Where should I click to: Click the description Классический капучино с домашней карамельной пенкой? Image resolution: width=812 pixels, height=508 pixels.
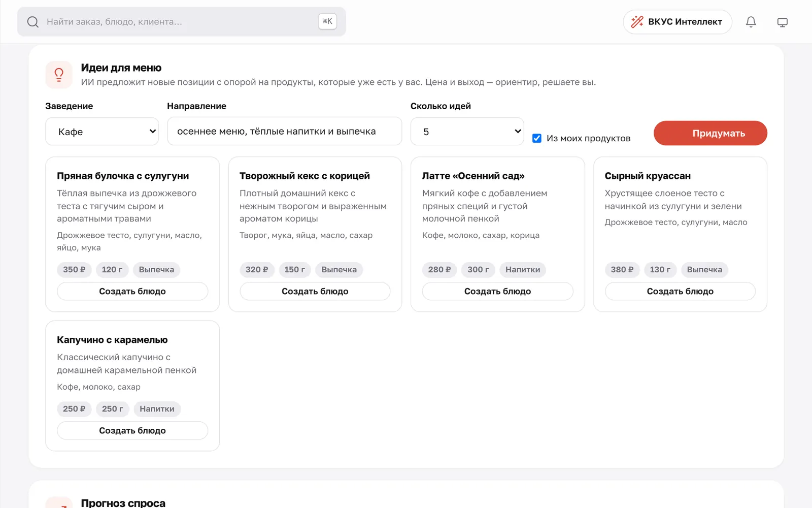(x=127, y=364)
